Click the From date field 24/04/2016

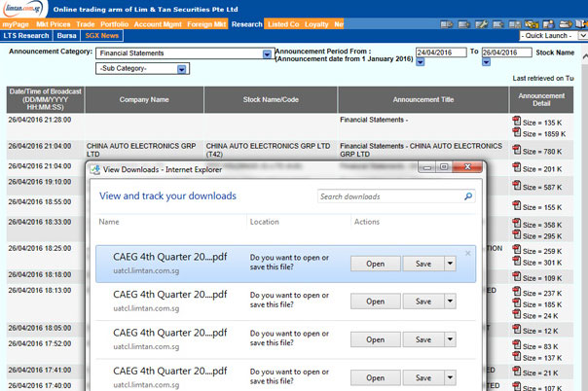click(441, 53)
